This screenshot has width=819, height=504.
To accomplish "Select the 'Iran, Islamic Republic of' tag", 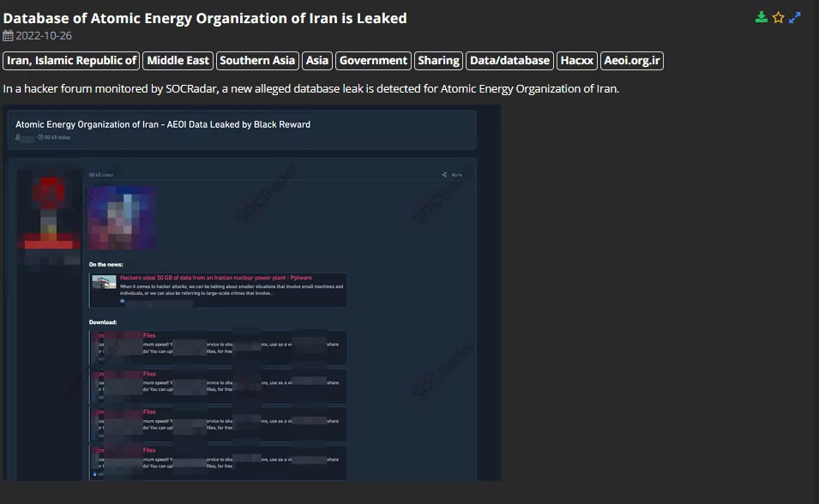I will click(x=71, y=61).
